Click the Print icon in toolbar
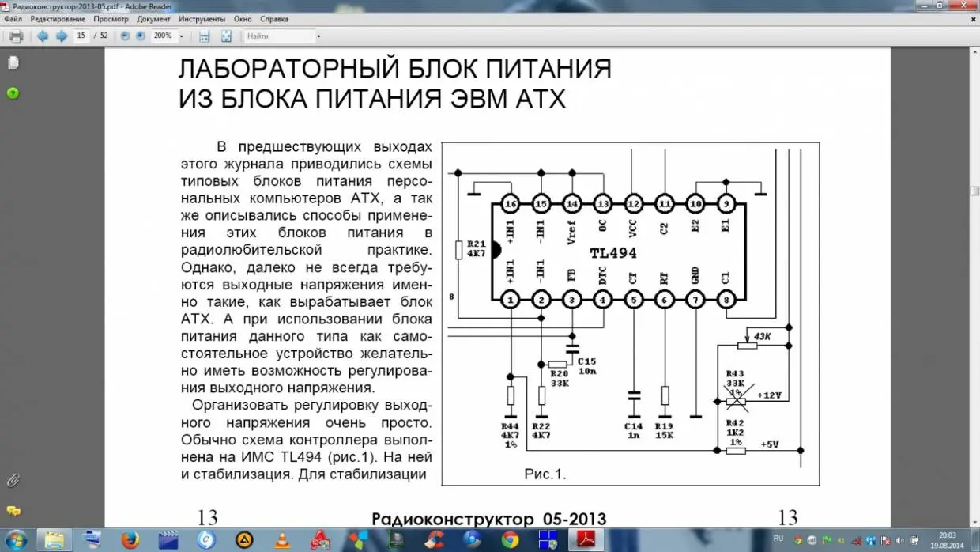Image resolution: width=980 pixels, height=552 pixels. [x=16, y=36]
